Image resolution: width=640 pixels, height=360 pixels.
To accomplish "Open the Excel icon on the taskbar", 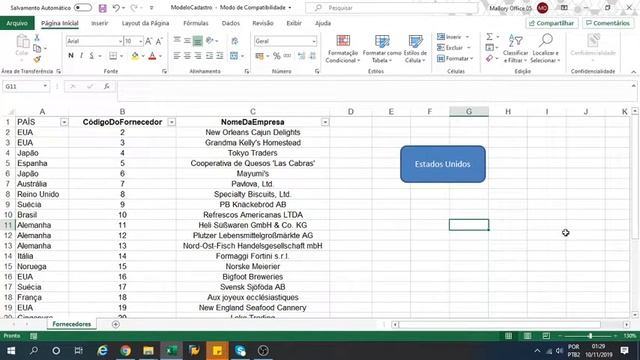I will [171, 351].
